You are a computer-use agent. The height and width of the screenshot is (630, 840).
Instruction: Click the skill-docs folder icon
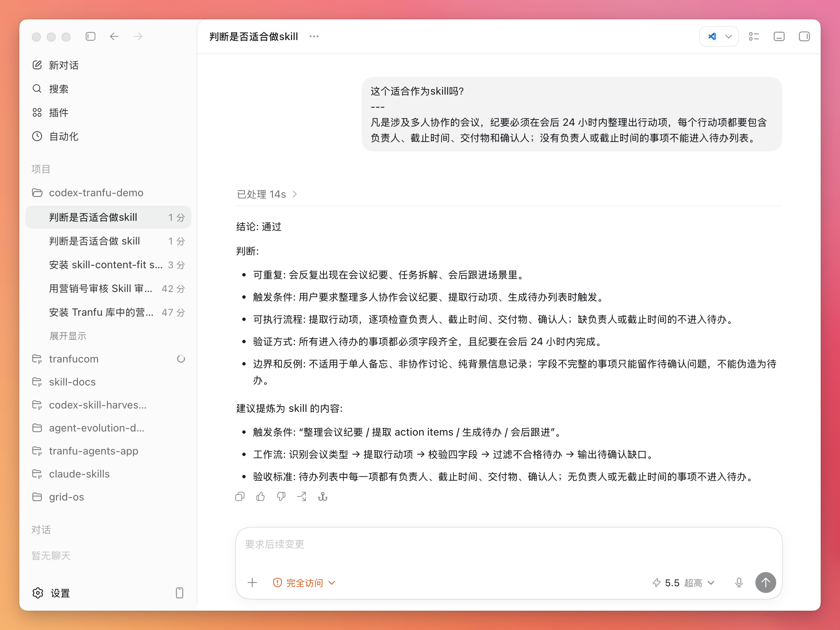click(37, 382)
